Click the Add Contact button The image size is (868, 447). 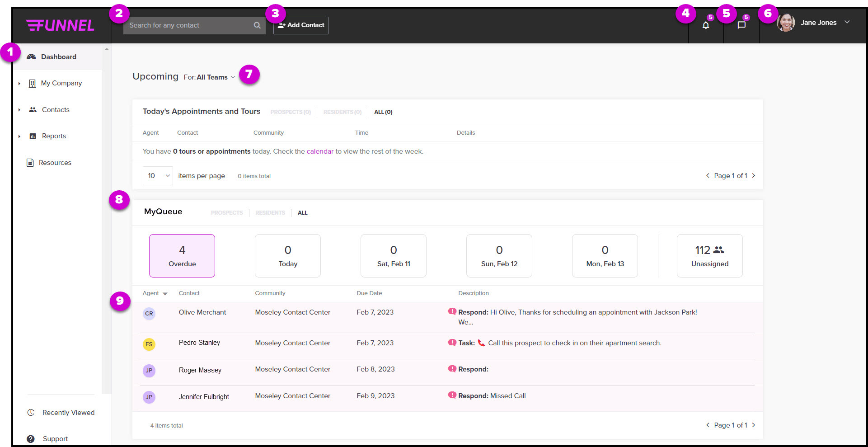click(x=300, y=25)
